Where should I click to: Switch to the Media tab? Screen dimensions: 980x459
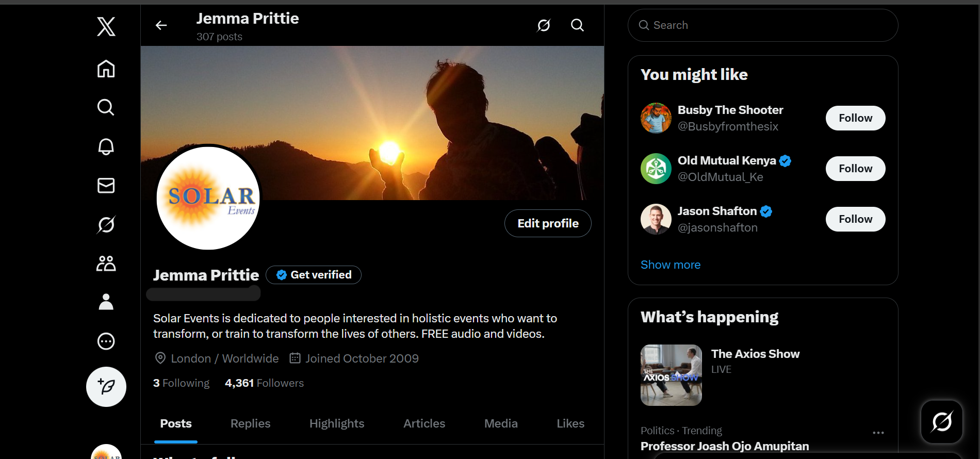(500, 423)
